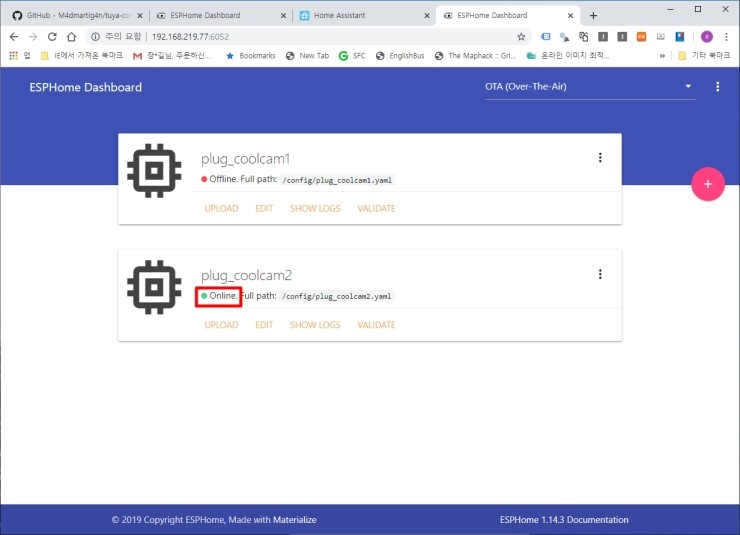Image resolution: width=740 pixels, height=535 pixels.
Task: Click the chip icon for plug_coolcam1
Action: (154, 170)
